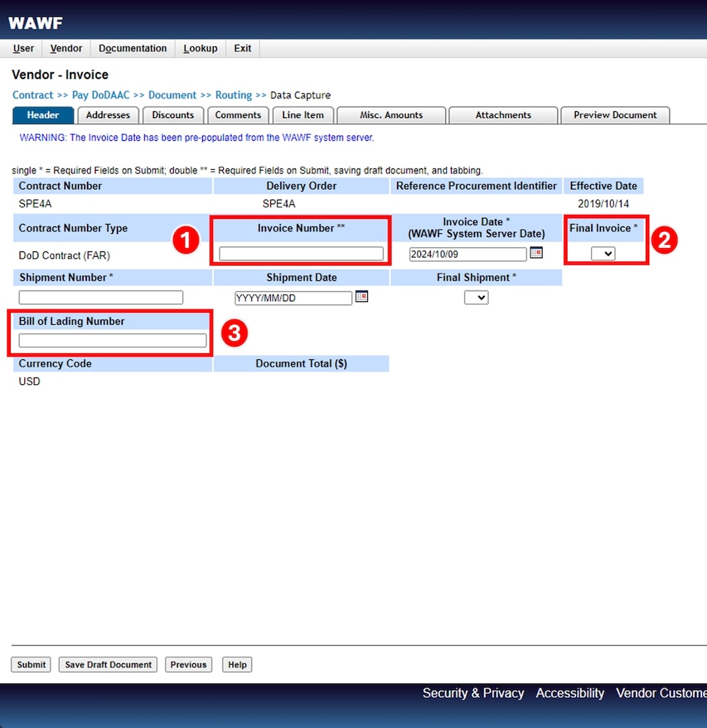707x728 pixels.
Task: Focus the Shipment Number input field
Action: click(100, 297)
